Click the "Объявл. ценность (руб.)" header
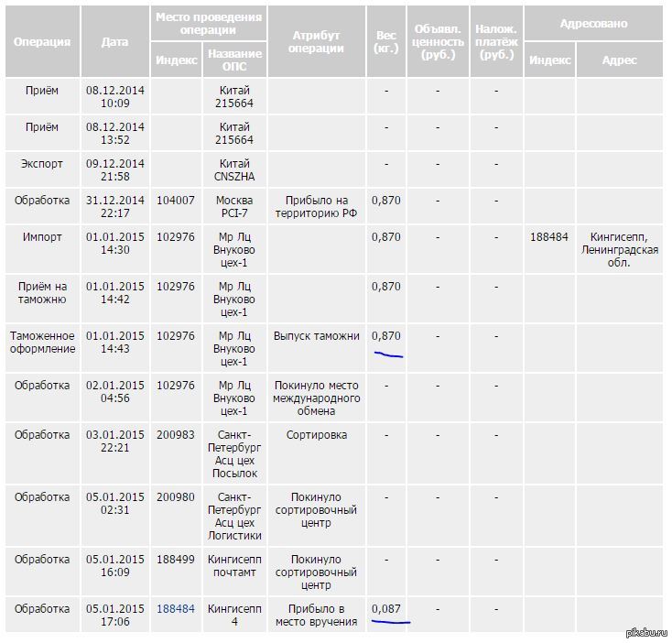 [438, 42]
